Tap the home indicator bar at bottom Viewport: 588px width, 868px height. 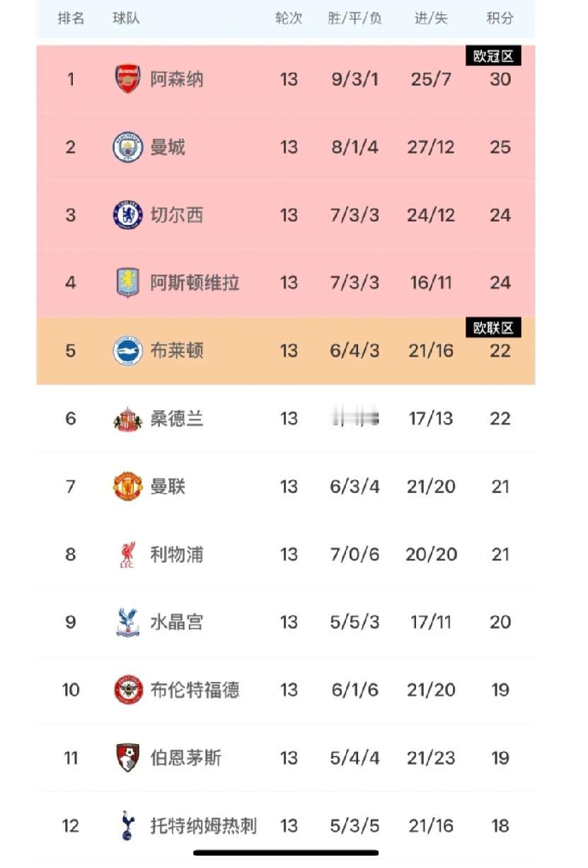point(286,853)
